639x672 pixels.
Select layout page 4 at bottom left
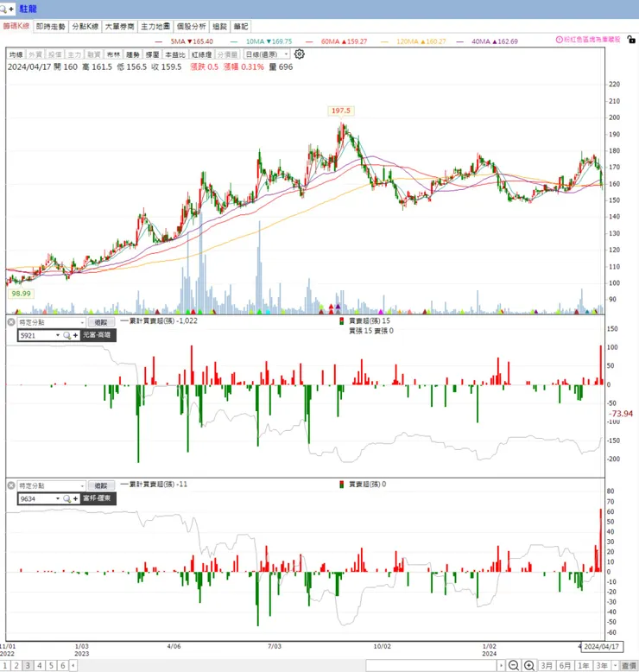pos(40,666)
